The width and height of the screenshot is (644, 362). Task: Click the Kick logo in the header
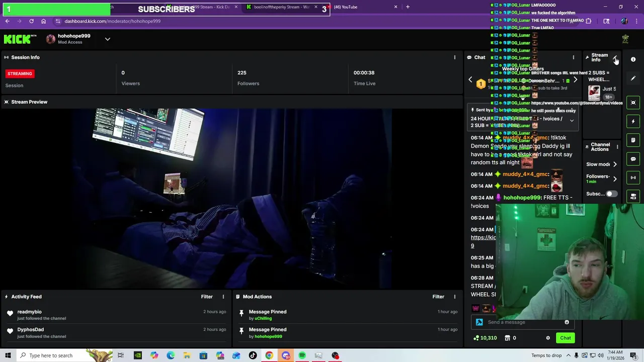click(20, 39)
